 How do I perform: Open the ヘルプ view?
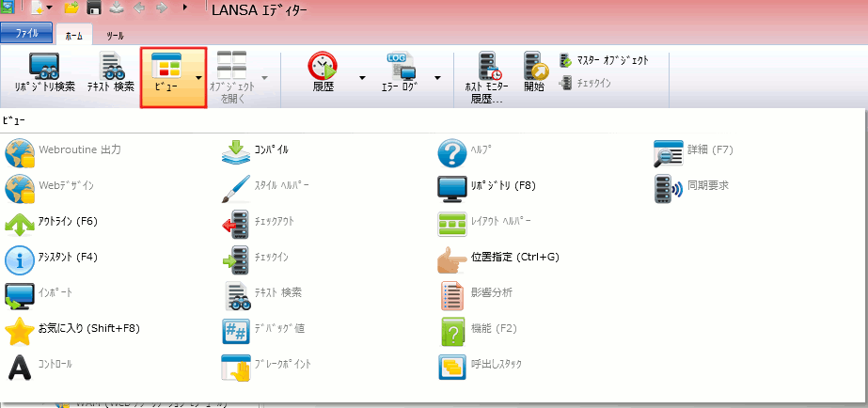[x=465, y=151]
